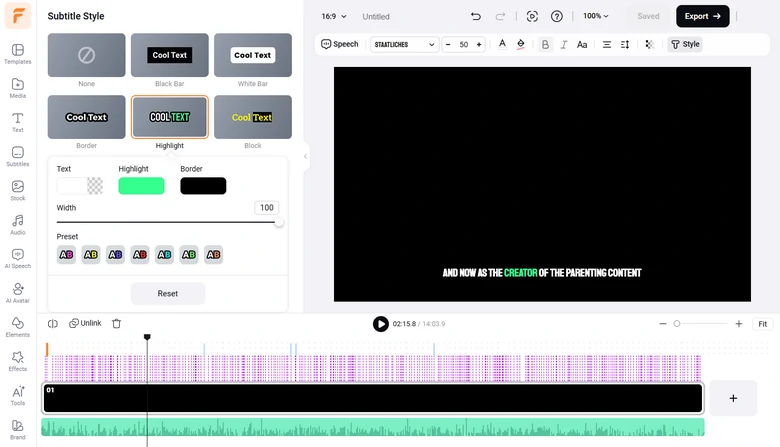Screen dimensions: 780x447
Task: Toggle bold formatting
Action: point(545,44)
